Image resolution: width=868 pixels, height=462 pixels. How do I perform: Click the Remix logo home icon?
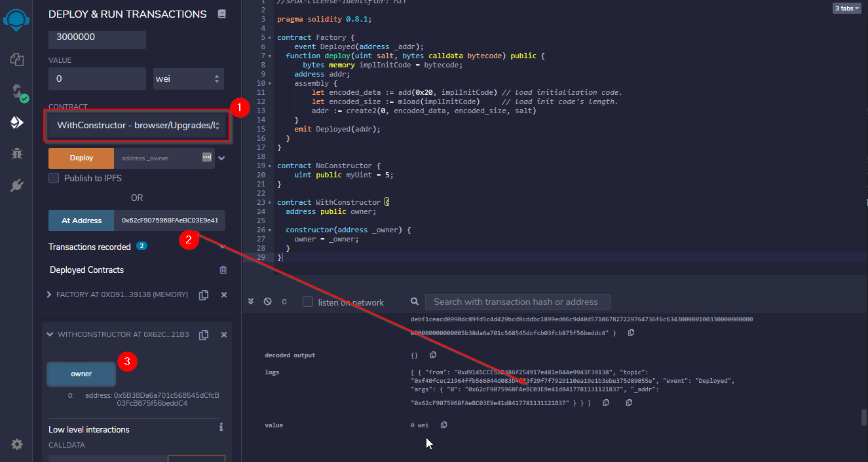(16, 19)
